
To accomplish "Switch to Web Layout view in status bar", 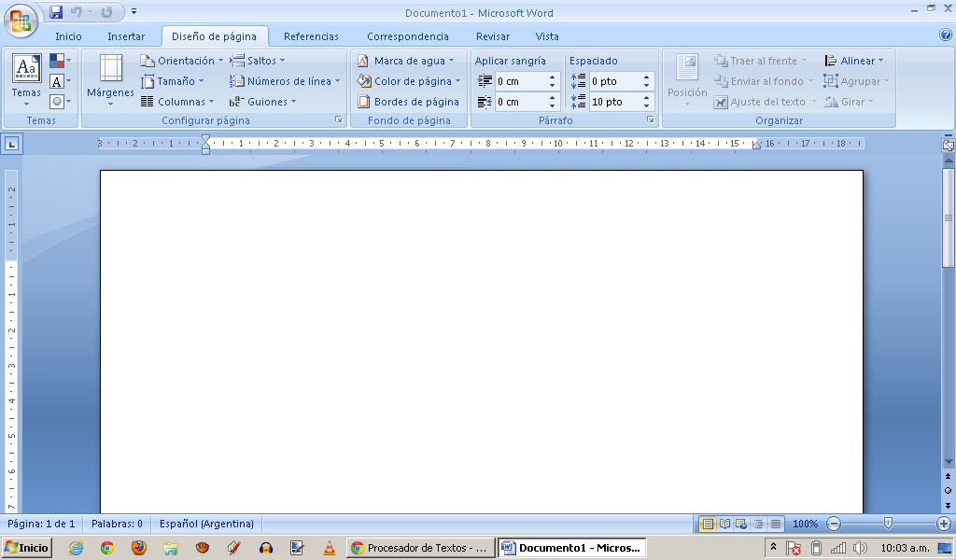I will point(741,525).
